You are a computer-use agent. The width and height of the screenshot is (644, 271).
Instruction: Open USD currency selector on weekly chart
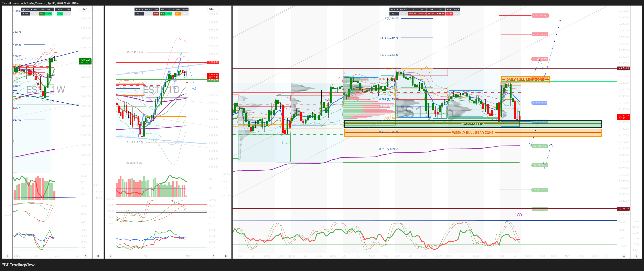point(84,9)
